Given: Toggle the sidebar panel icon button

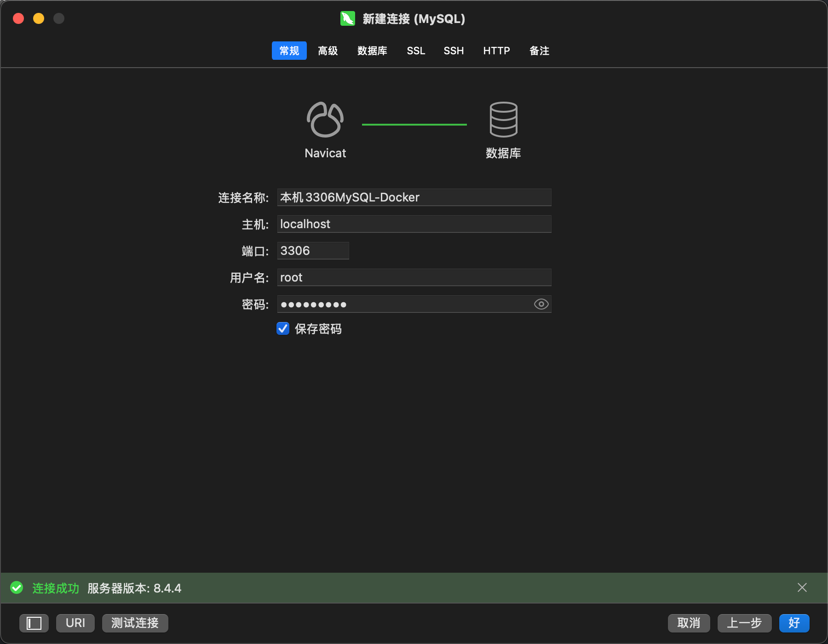Looking at the screenshot, I should point(34,623).
